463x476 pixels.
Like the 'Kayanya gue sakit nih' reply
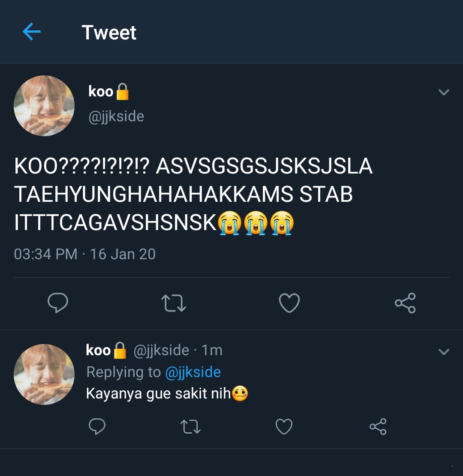pos(284,426)
